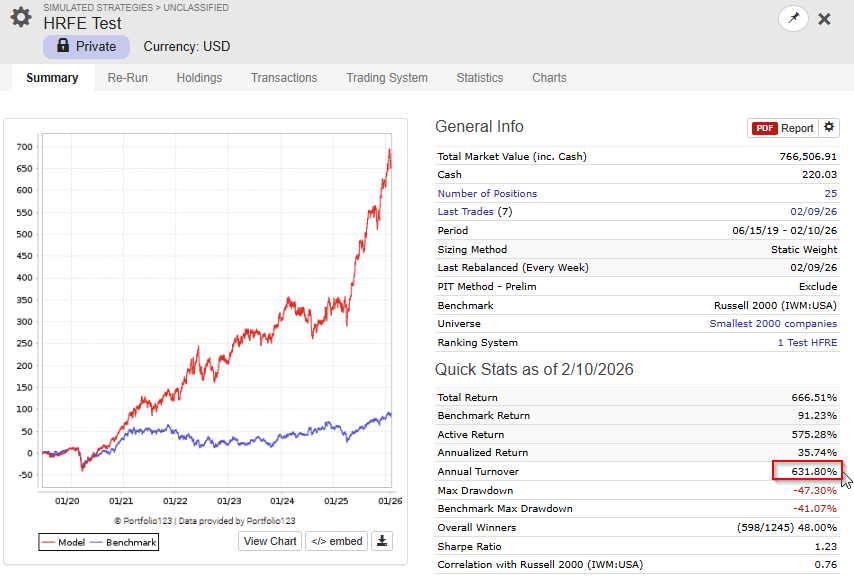
Task: Go to the Transactions tab
Action: pos(284,78)
